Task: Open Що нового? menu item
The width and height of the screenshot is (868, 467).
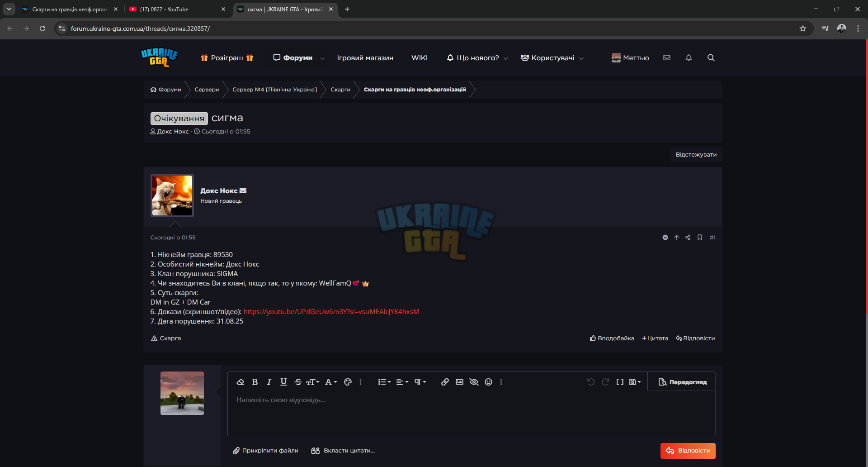Action: (473, 58)
